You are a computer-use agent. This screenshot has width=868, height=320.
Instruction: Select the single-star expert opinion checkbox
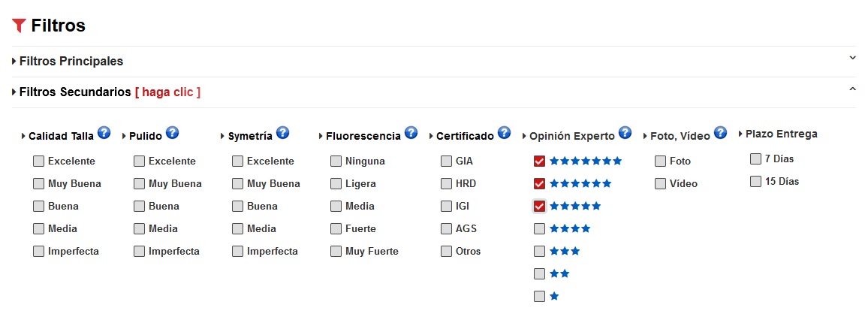(x=539, y=296)
